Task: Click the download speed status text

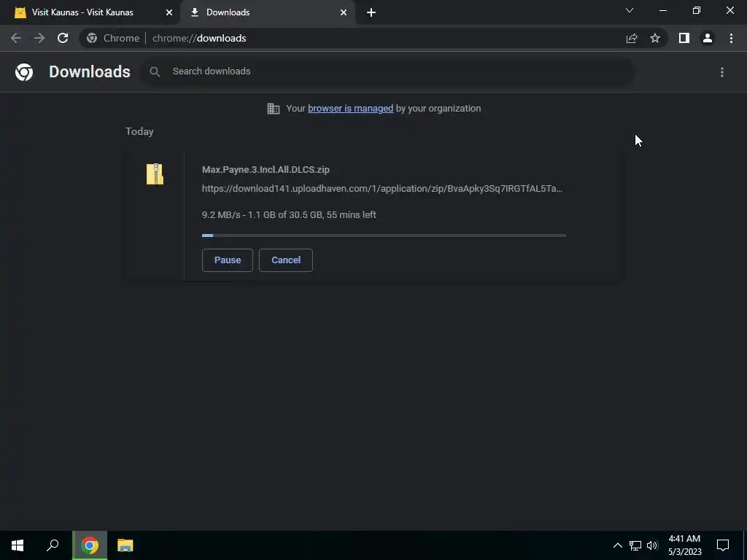Action: pyautogui.click(x=289, y=215)
